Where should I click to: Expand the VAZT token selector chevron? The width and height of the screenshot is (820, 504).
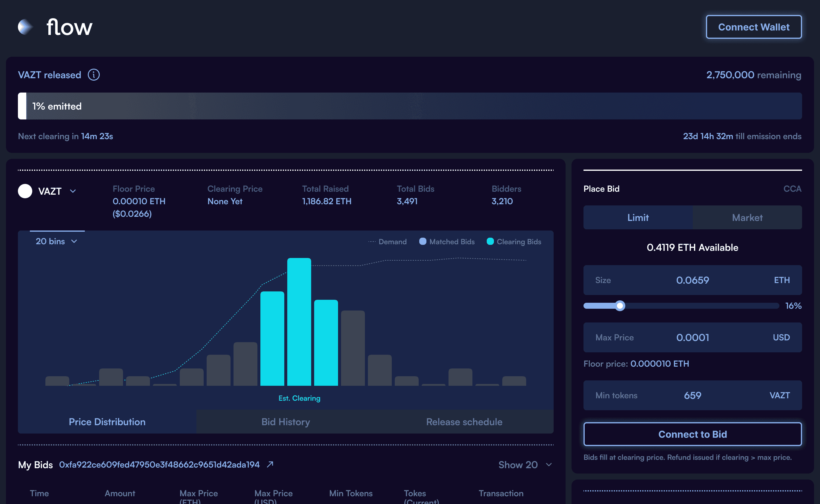pos(73,191)
